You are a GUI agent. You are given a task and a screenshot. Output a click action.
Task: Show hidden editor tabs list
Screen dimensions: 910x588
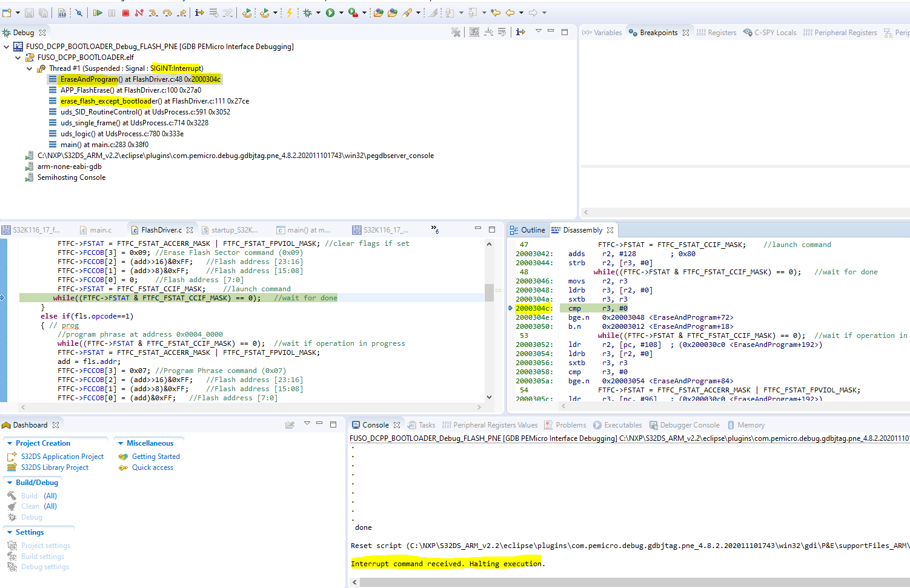pos(434,230)
